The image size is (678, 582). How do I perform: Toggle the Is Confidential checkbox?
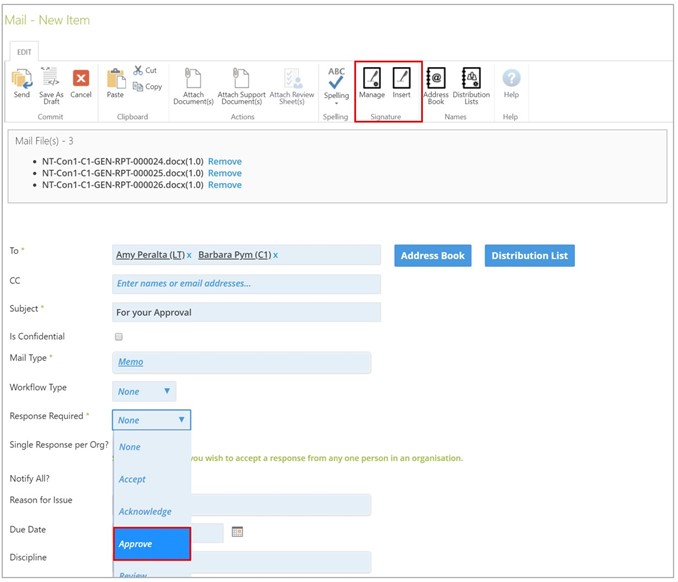tap(118, 336)
